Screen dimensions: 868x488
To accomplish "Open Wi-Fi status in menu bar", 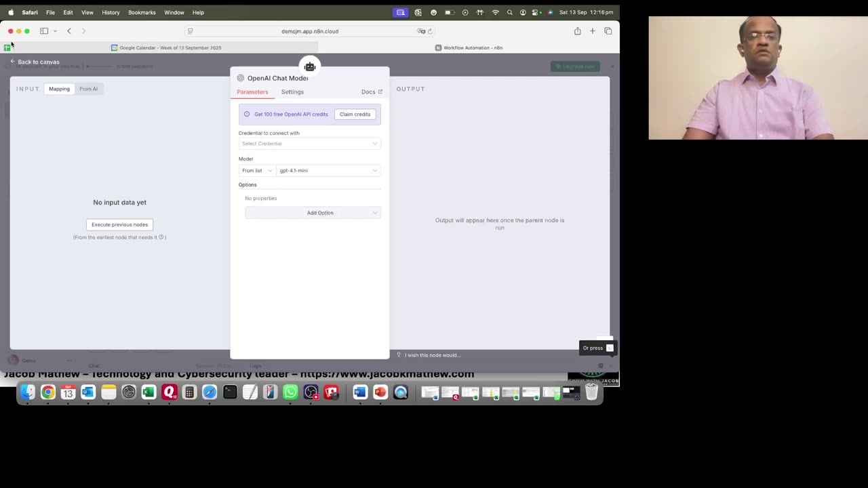I will (x=495, y=12).
